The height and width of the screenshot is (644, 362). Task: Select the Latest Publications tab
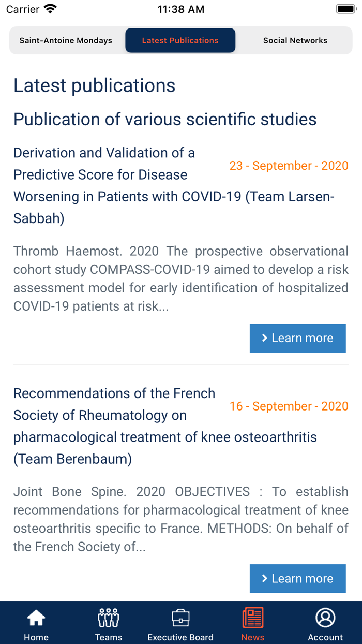pos(180,40)
